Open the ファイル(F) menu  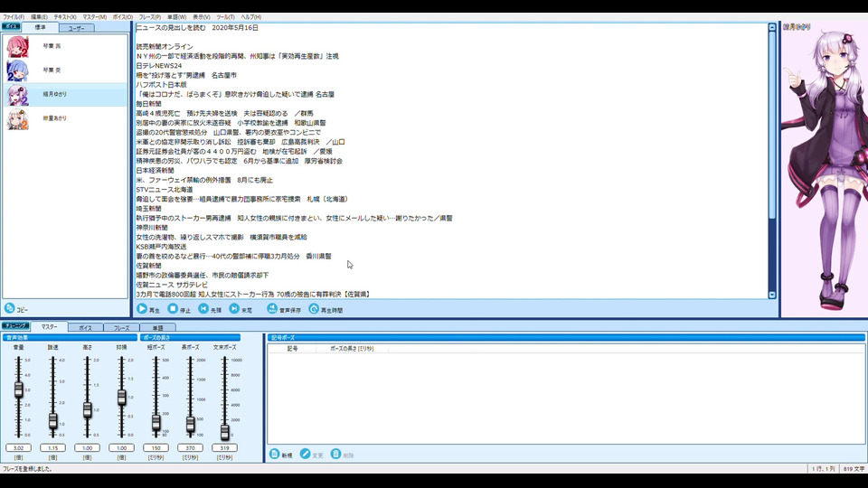(14, 17)
